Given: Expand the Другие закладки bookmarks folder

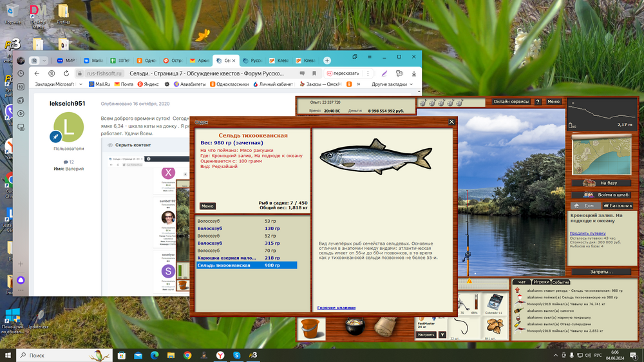Looking at the screenshot, I should point(389,84).
